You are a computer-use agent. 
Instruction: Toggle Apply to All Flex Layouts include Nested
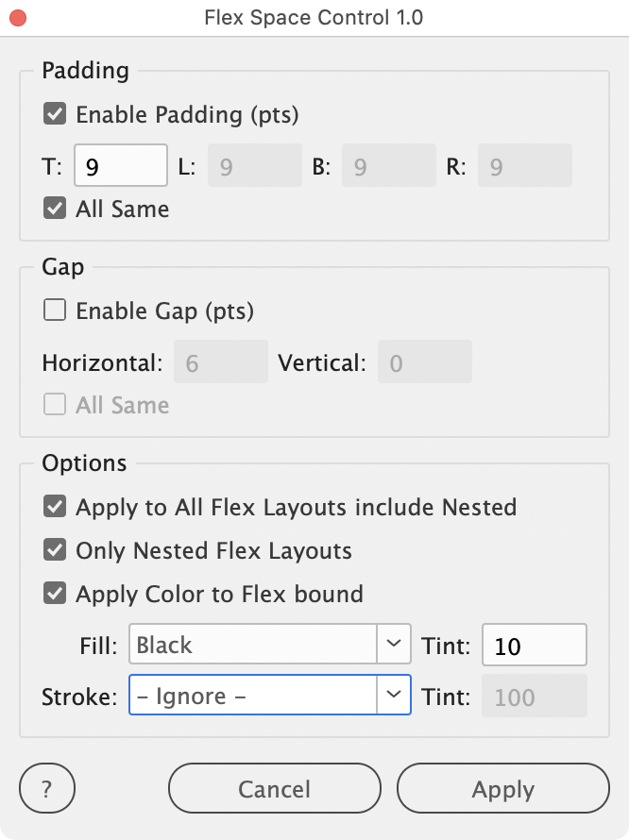(55, 507)
